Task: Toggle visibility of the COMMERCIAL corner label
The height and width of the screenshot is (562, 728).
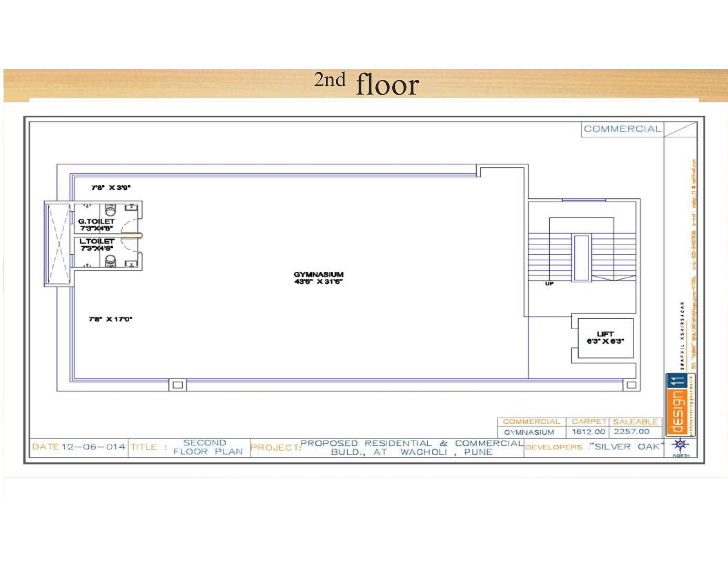Action: [x=622, y=129]
